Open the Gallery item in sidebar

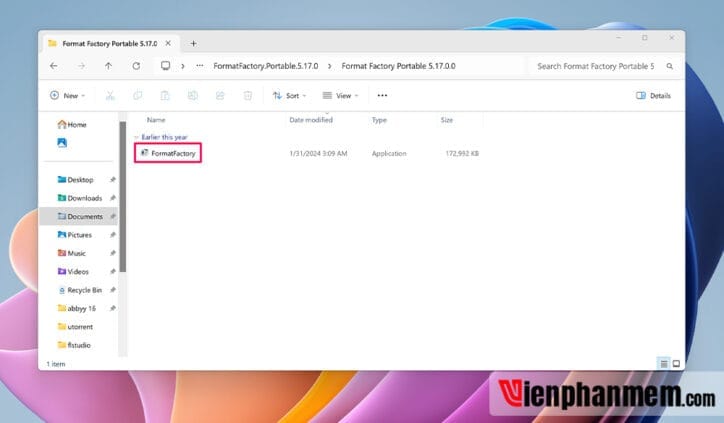pyautogui.click(x=62, y=142)
